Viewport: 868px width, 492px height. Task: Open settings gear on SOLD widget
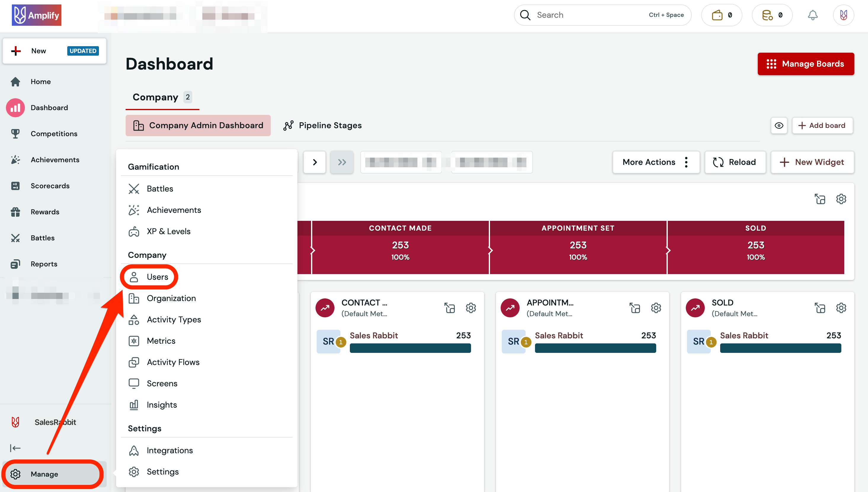click(x=841, y=308)
